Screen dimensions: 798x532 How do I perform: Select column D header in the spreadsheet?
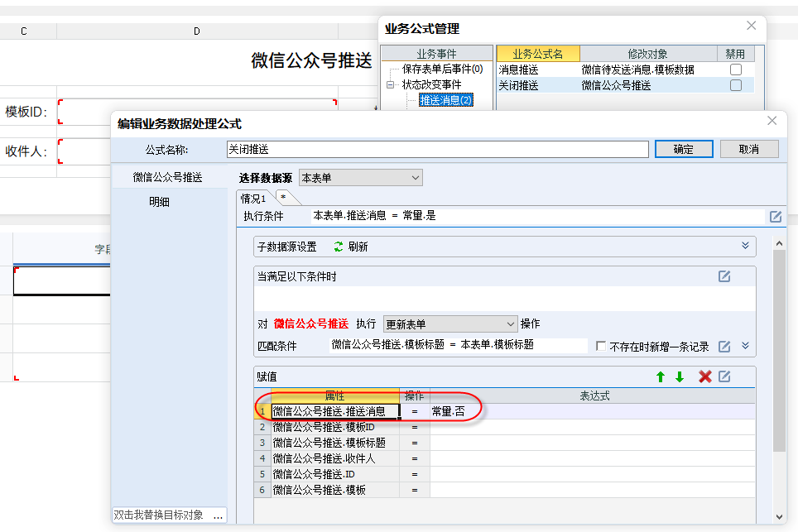click(x=197, y=31)
